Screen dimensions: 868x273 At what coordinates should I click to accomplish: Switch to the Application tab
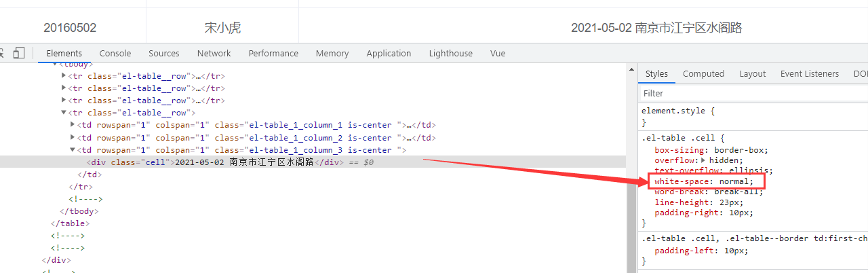point(389,53)
